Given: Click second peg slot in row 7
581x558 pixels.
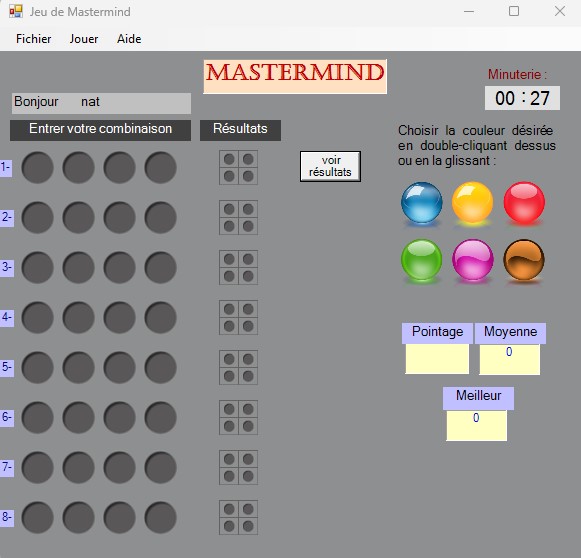Looking at the screenshot, I should [x=79, y=468].
